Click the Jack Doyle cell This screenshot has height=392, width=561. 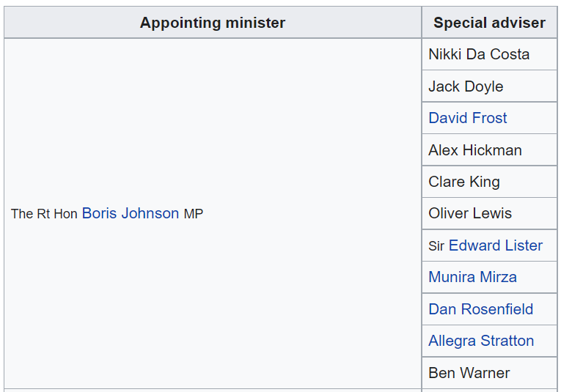pyautogui.click(x=489, y=86)
